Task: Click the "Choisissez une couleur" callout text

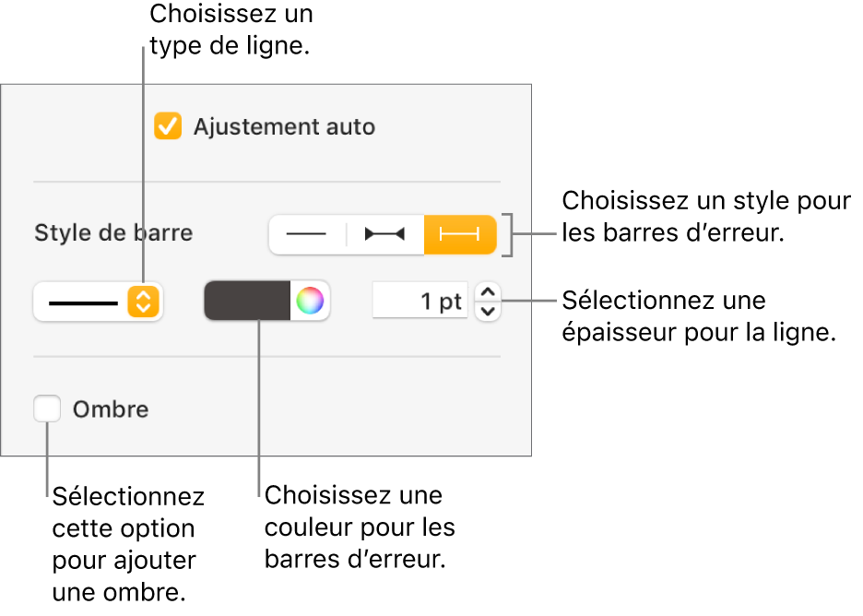Action: (360, 527)
